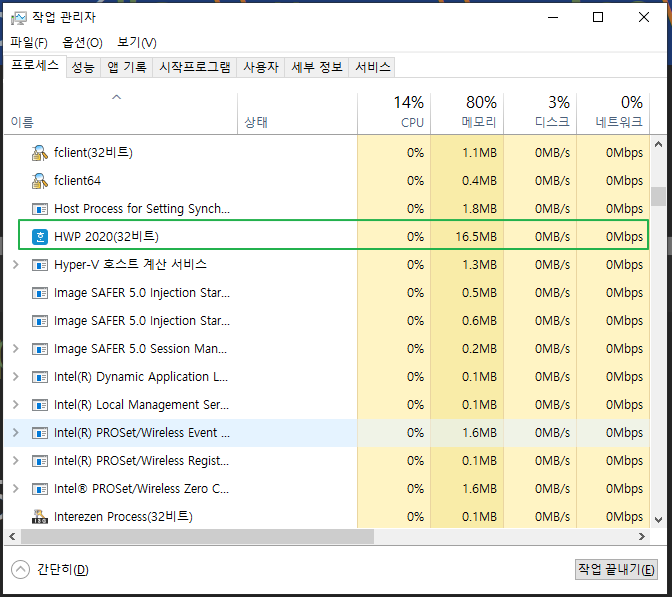Expand Intel(R) Local Management Ser row
This screenshot has height=597, width=672.
click(x=16, y=405)
